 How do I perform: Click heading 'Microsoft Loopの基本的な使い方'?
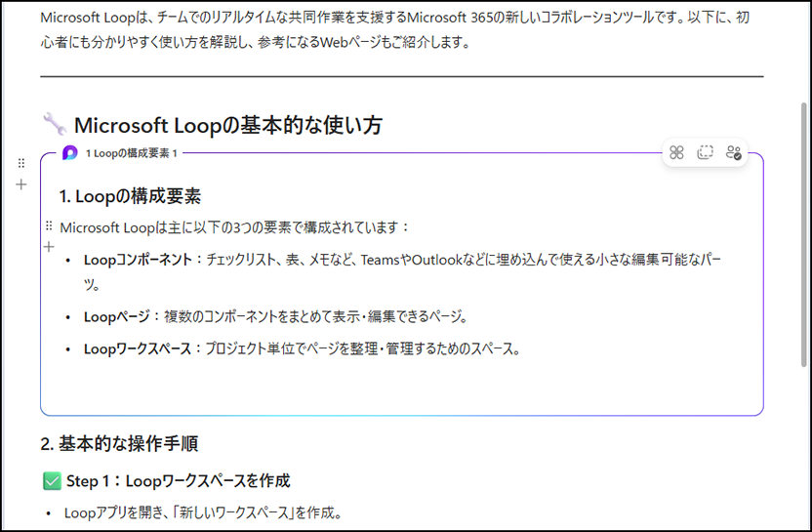[227, 125]
